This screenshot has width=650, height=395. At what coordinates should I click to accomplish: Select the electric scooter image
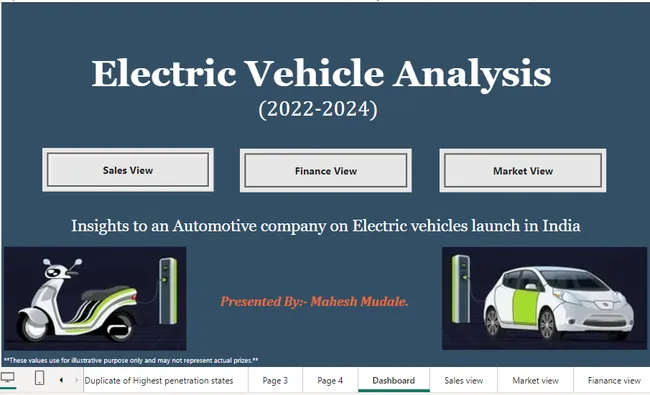click(95, 298)
